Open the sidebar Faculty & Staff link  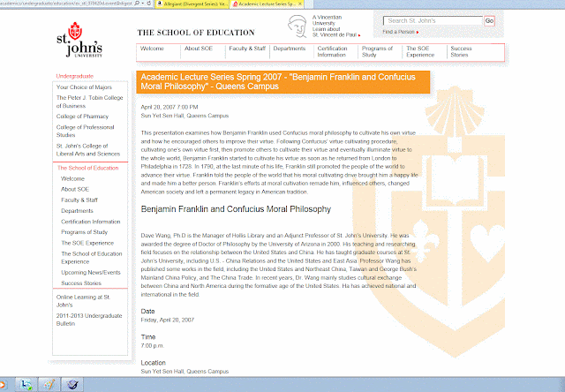click(79, 200)
